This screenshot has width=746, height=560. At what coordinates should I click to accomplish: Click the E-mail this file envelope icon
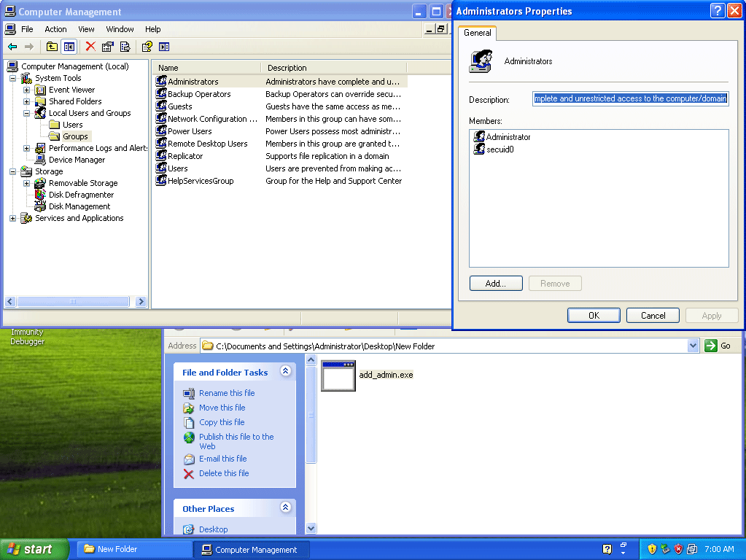click(189, 459)
